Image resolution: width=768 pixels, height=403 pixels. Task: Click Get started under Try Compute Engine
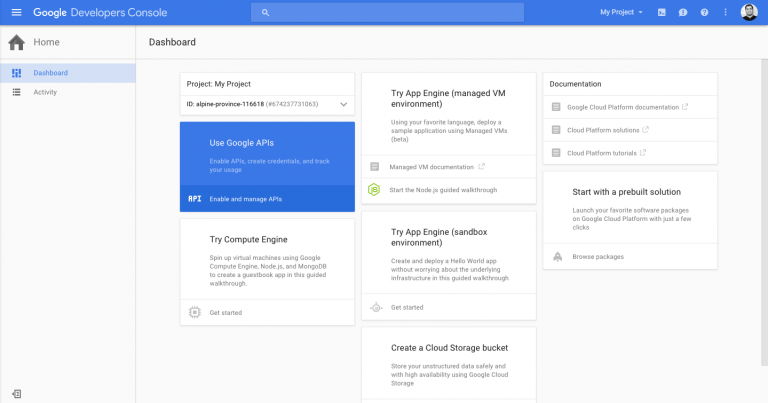pyautogui.click(x=226, y=312)
